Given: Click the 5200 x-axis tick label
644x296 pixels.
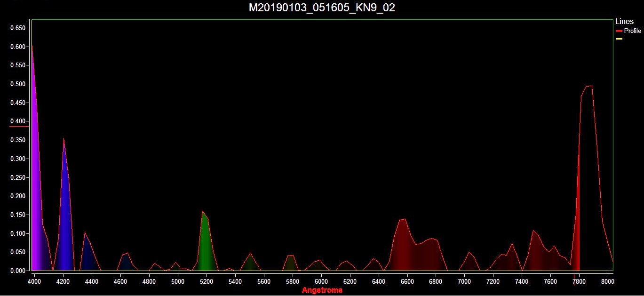Looking at the screenshot, I should (x=207, y=281).
